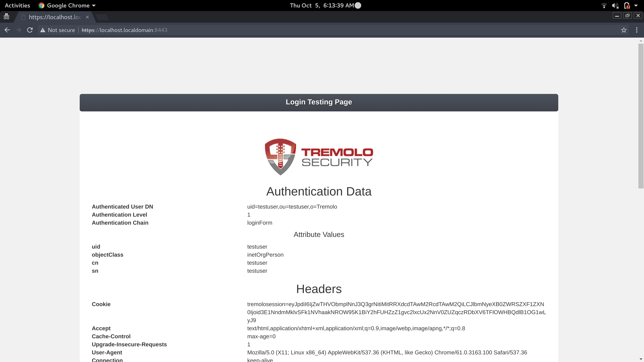
Task: Reload the page with refresh icon
Action: pos(30,30)
